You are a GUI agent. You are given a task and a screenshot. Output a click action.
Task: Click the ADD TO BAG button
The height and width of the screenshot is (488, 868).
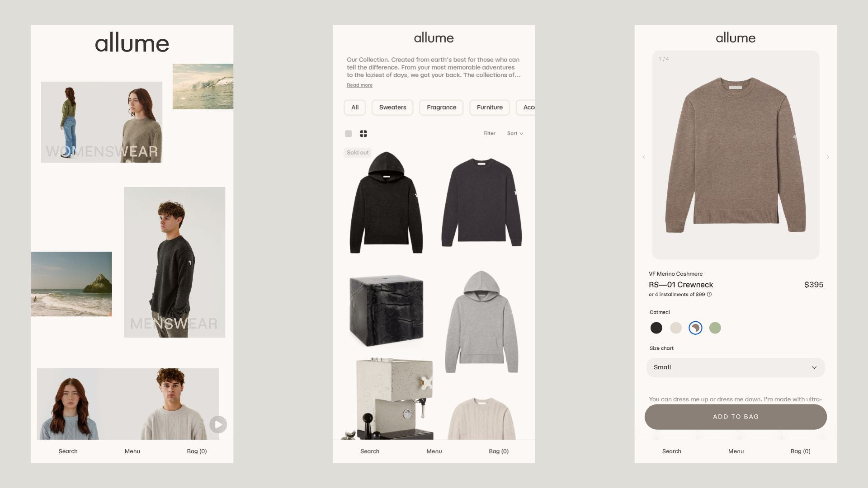point(736,417)
